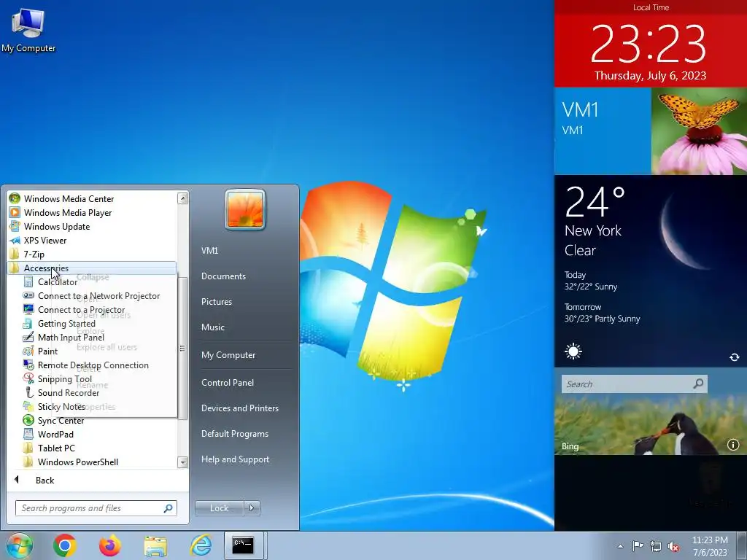Click scroll up arrow in programs list
The height and width of the screenshot is (560, 747).
(x=182, y=198)
